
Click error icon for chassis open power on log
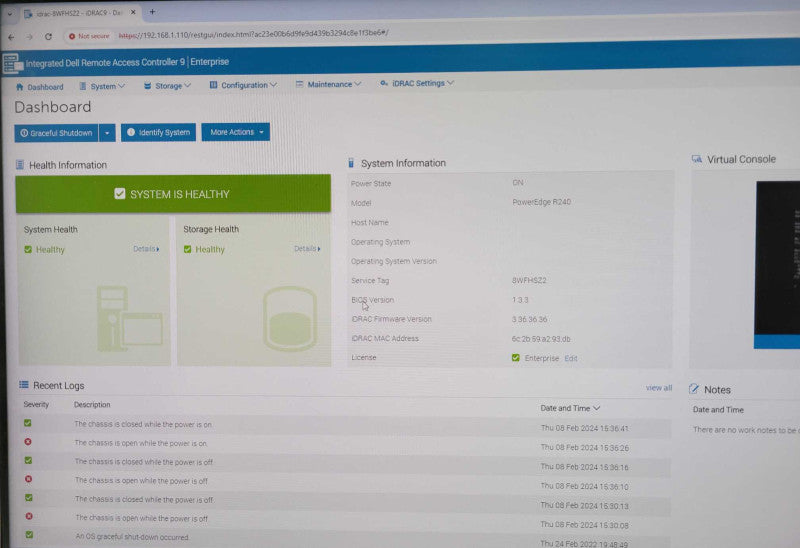[x=28, y=442]
